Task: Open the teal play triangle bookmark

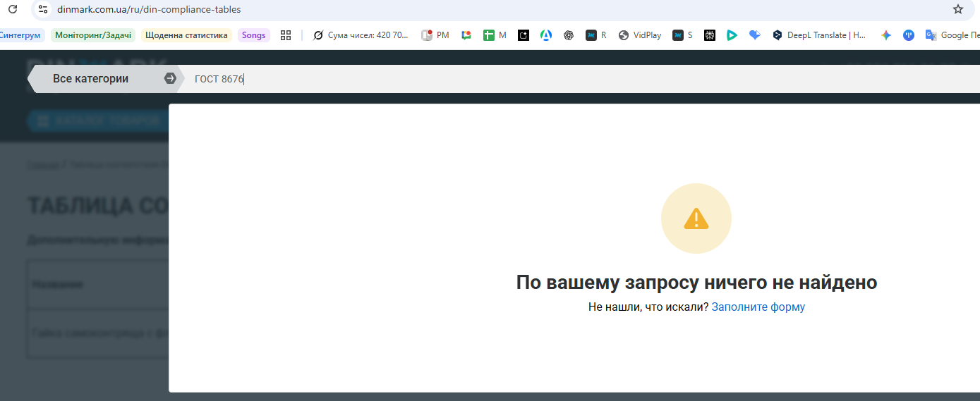Action: tap(732, 35)
